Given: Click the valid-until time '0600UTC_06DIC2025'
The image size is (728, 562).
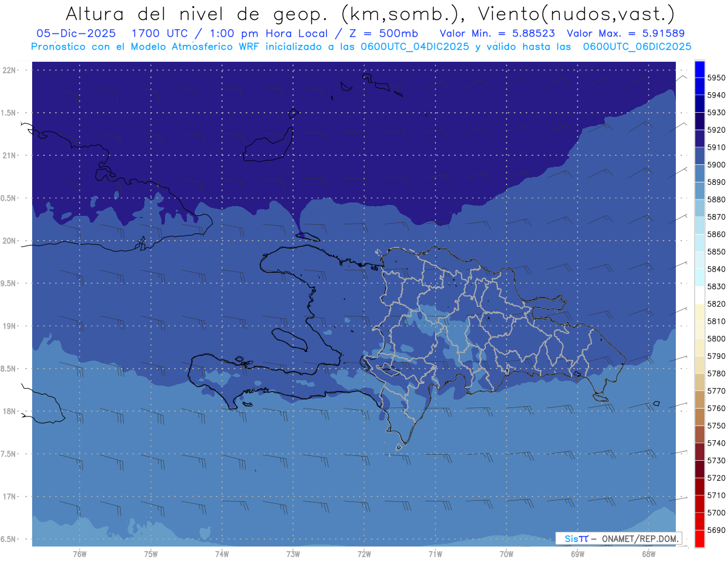Looking at the screenshot, I should point(637,47).
